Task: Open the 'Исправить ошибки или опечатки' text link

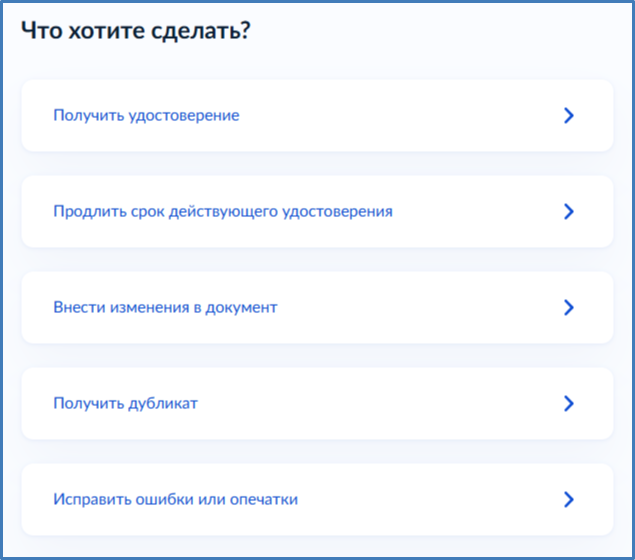Action: tap(175, 499)
